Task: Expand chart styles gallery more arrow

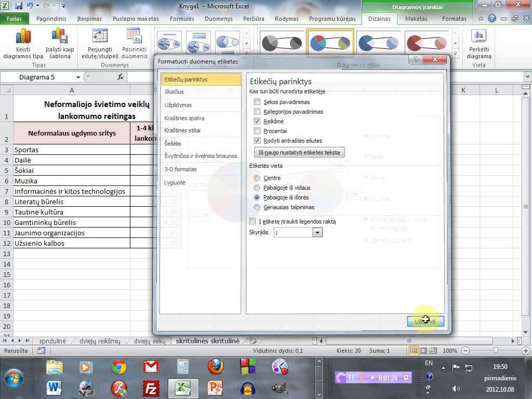Action: pyautogui.click(x=455, y=54)
